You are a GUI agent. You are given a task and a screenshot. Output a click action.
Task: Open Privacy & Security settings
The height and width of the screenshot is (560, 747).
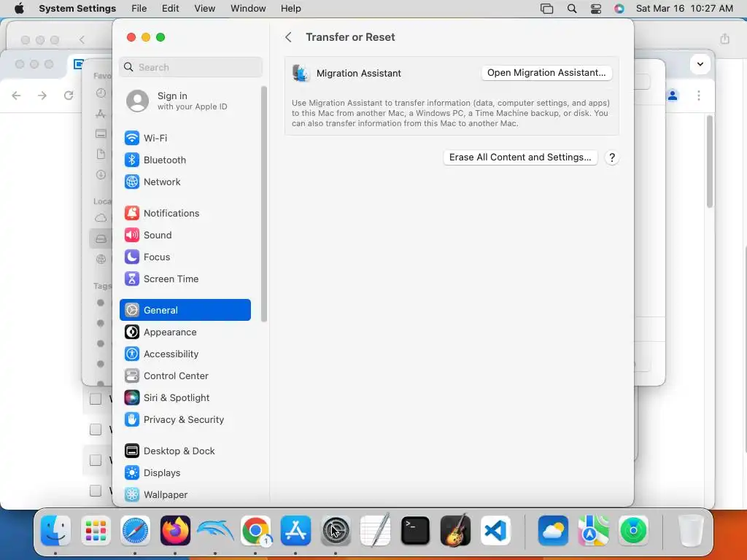coord(185,420)
